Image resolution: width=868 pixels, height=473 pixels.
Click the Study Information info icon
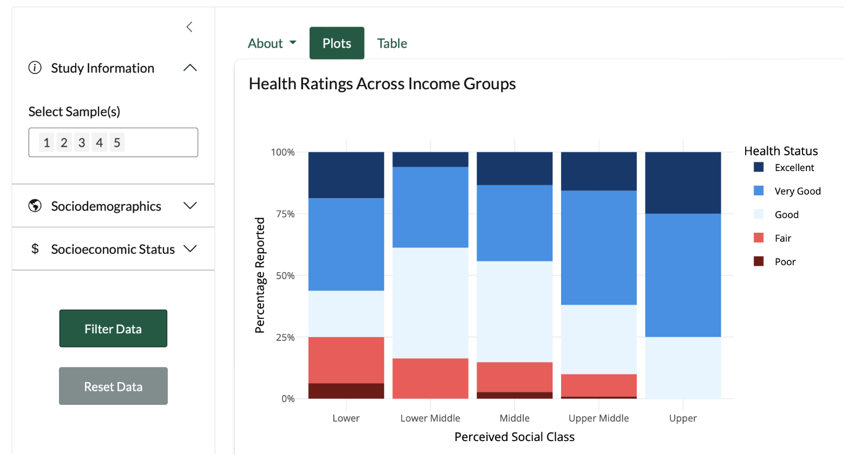click(35, 68)
